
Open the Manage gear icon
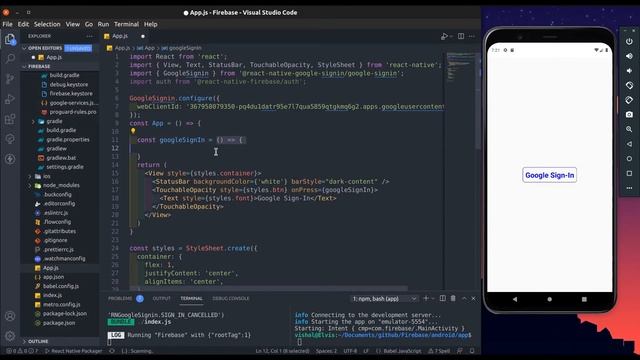pyautogui.click(x=10, y=336)
